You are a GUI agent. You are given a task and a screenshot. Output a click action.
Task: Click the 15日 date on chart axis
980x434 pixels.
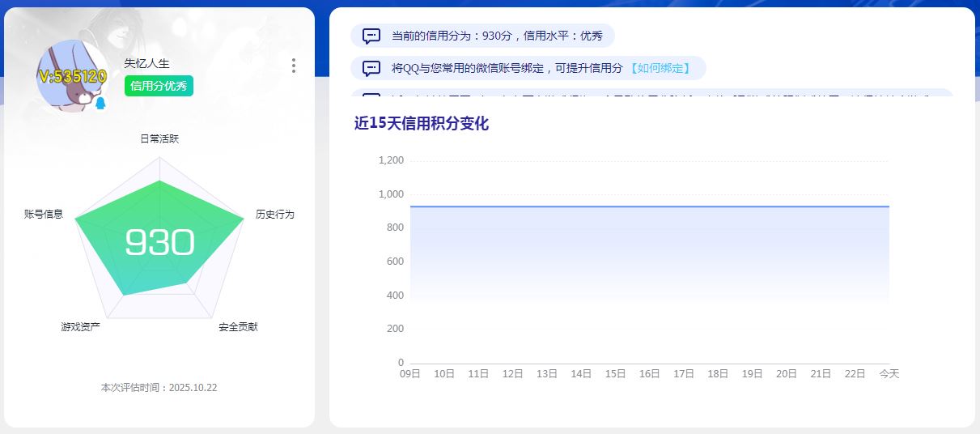click(x=615, y=374)
